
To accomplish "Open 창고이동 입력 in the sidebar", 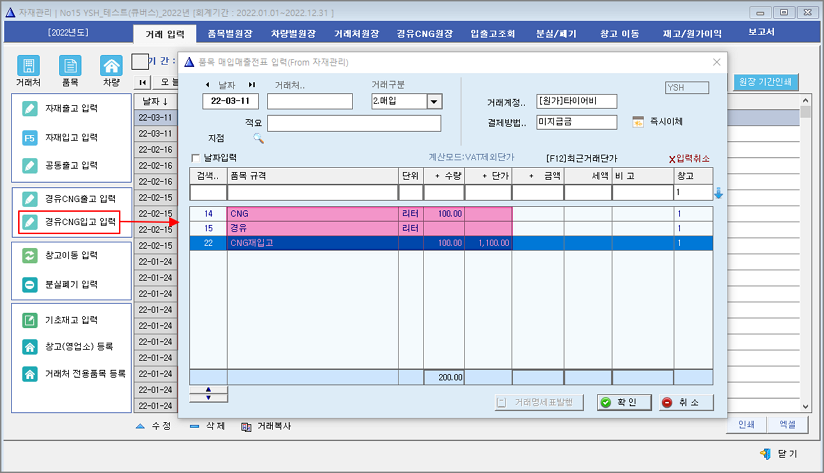I will point(71,255).
